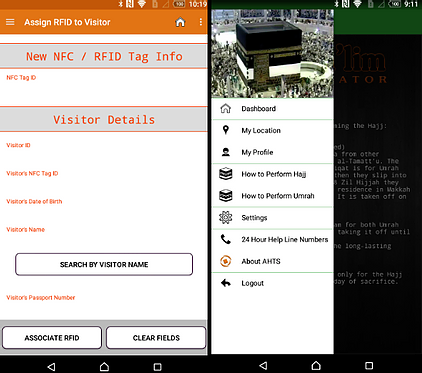This screenshot has height=373, width=422.
Task: Click the 'New NFC / RFID Tag Info' heading
Action: pos(104,56)
